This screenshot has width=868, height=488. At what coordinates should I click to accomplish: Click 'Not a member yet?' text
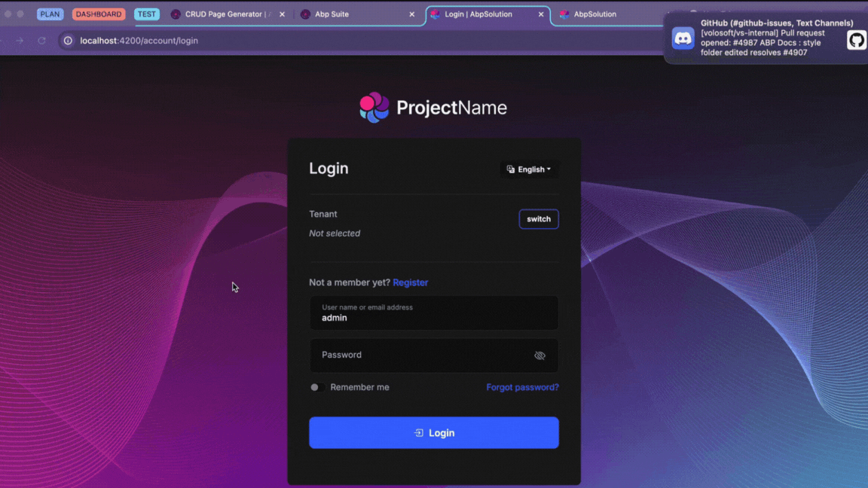point(350,282)
